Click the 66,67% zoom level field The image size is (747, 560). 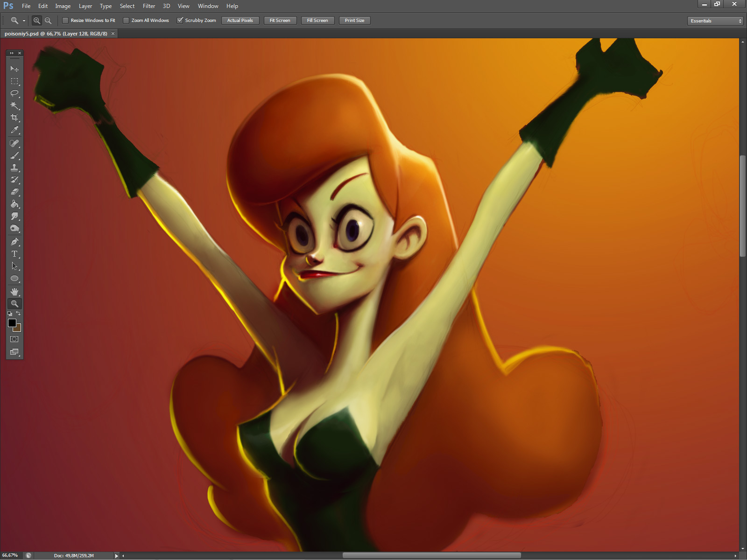[x=10, y=555]
